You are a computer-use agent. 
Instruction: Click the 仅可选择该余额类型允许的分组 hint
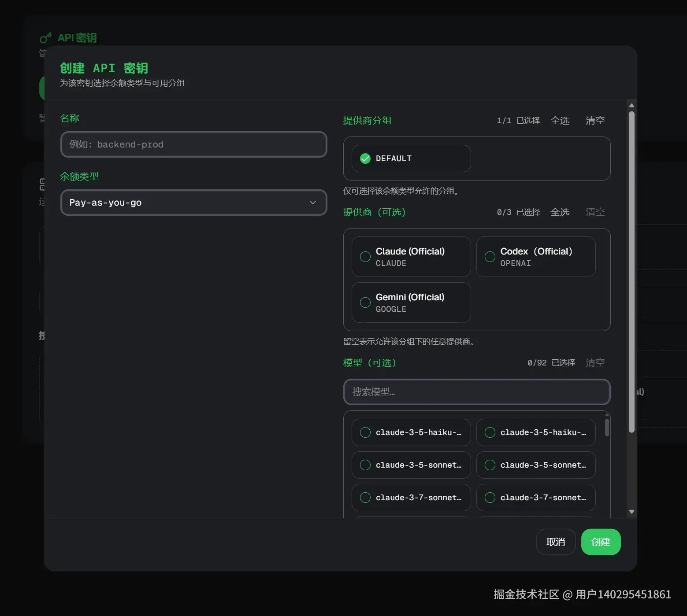pos(402,191)
